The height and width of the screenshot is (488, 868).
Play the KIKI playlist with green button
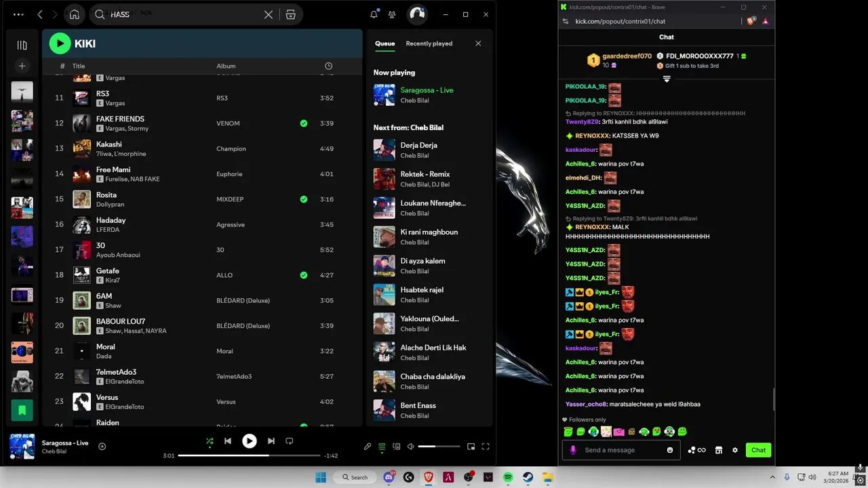(60, 43)
